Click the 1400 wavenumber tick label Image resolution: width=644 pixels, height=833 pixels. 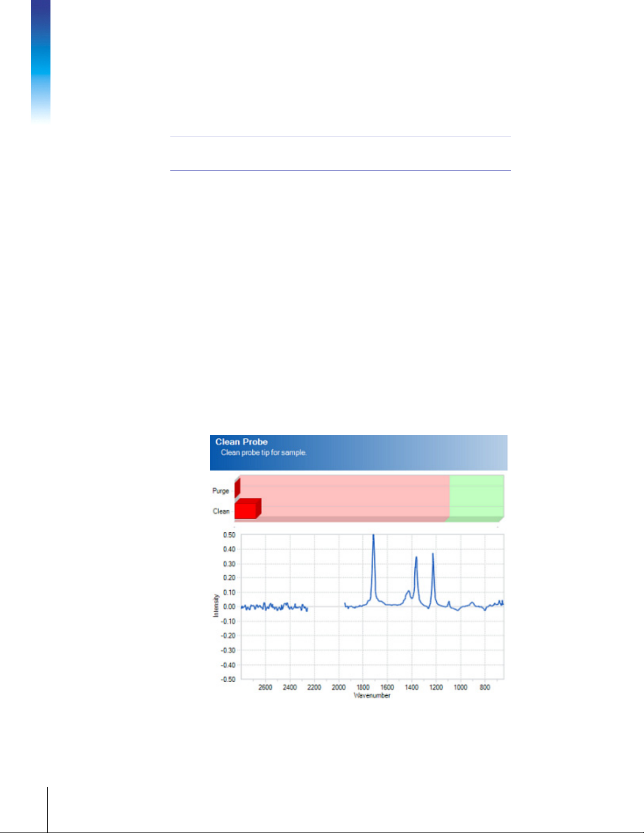tap(412, 687)
